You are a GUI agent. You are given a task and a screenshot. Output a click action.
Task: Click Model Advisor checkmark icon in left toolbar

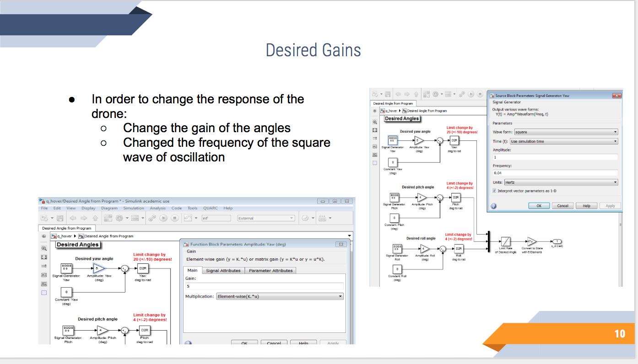305,218
